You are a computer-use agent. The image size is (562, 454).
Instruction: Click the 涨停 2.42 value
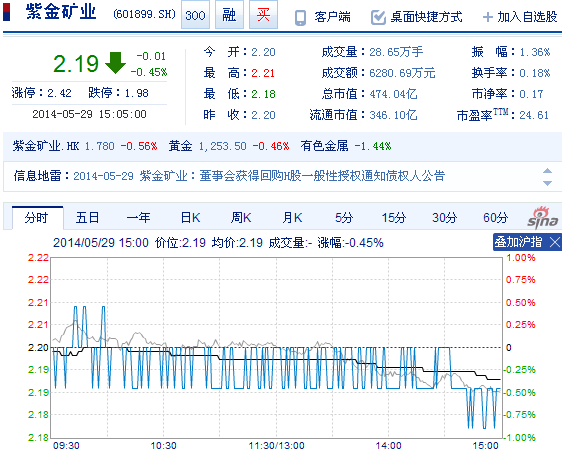point(59,93)
